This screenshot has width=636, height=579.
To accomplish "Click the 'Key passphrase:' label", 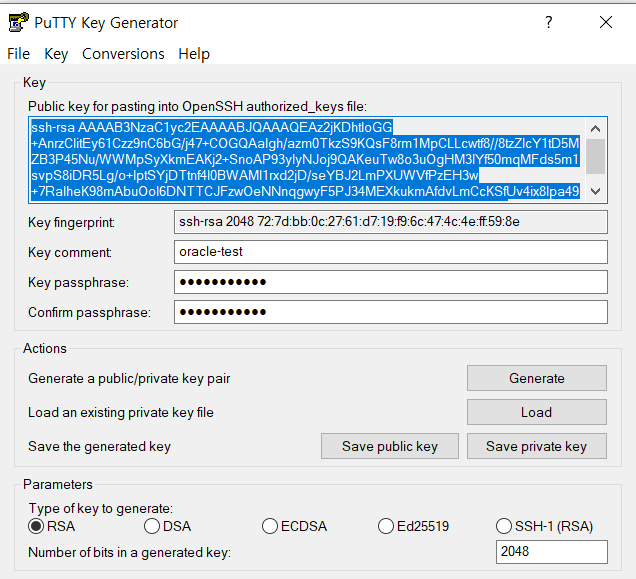I will pos(78,282).
